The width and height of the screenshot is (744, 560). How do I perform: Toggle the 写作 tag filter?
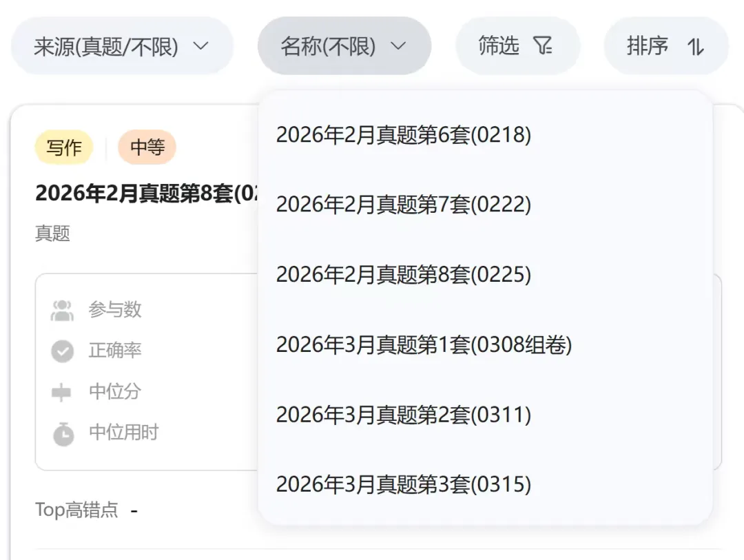point(63,147)
